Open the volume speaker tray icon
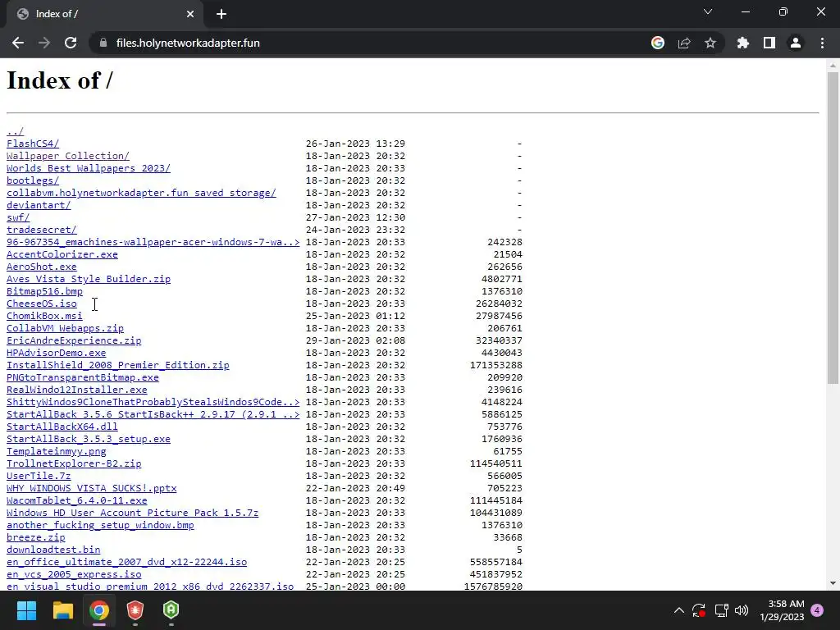Image resolution: width=840 pixels, height=630 pixels. point(742,610)
